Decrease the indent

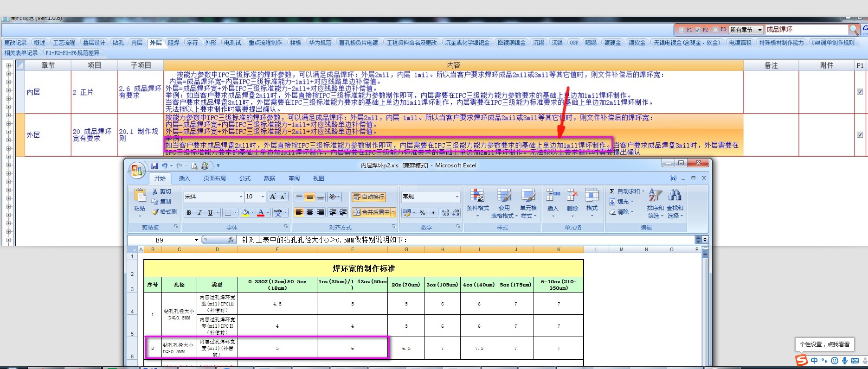coord(333,212)
